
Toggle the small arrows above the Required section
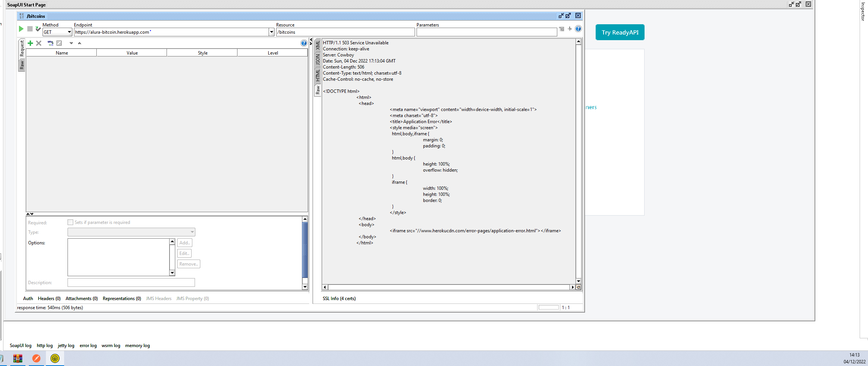(30, 214)
